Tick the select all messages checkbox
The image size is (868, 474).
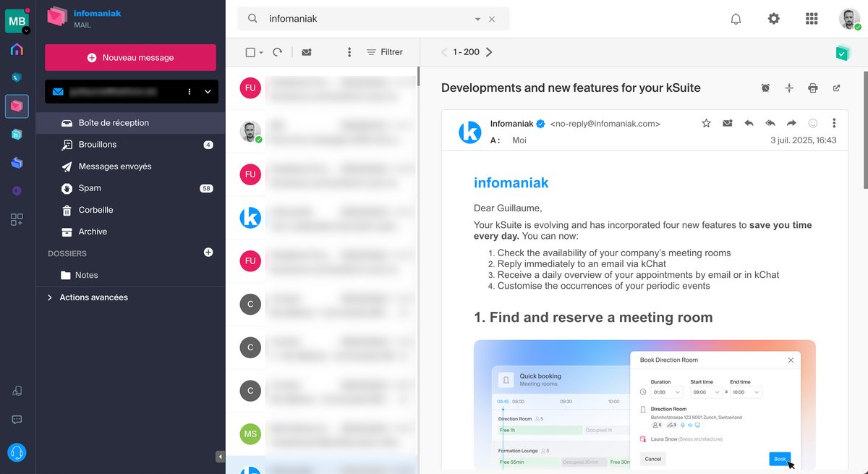250,52
